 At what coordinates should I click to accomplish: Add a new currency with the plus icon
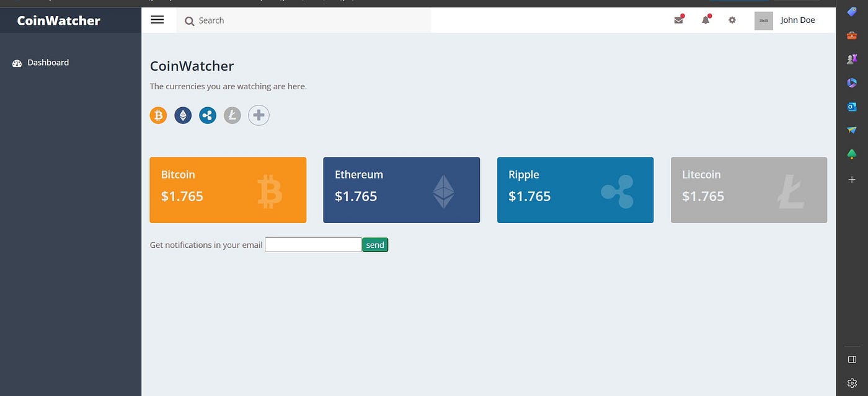pyautogui.click(x=259, y=115)
